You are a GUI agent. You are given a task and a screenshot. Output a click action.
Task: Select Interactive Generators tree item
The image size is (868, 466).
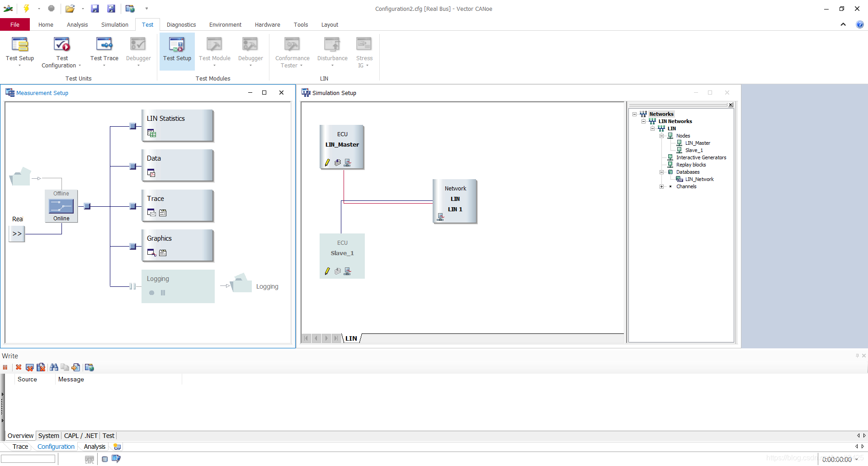701,157
